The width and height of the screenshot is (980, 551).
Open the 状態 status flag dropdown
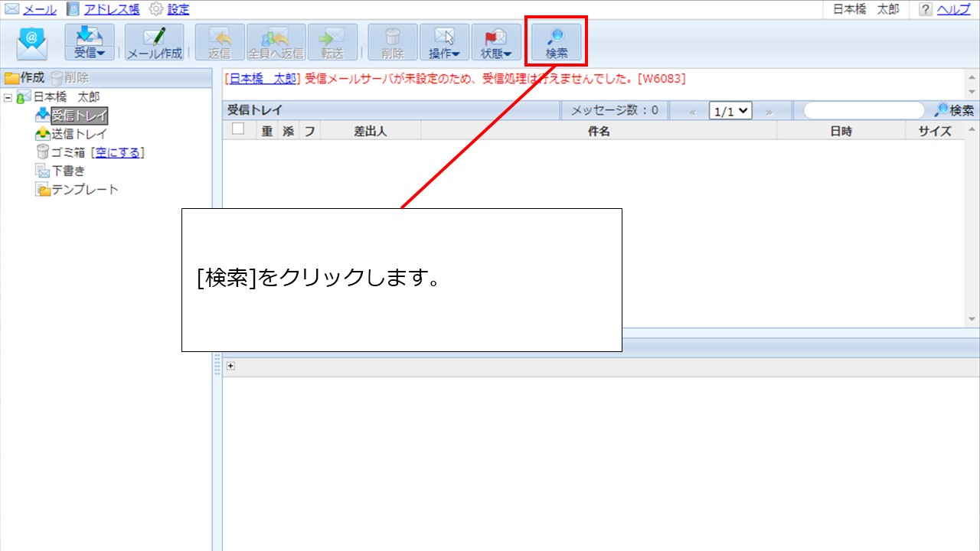click(x=496, y=42)
